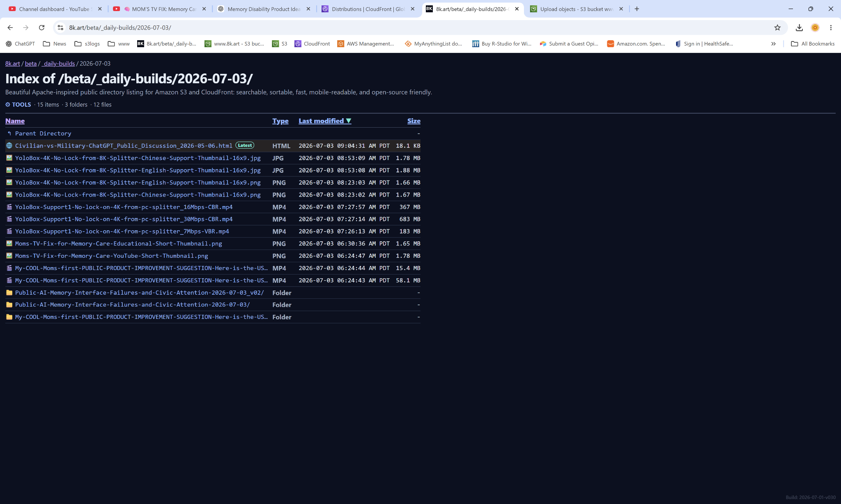Open My-COOL-Moms mp4 sized 15.4 MB
Screen dimensions: 841x504
[x=141, y=268]
